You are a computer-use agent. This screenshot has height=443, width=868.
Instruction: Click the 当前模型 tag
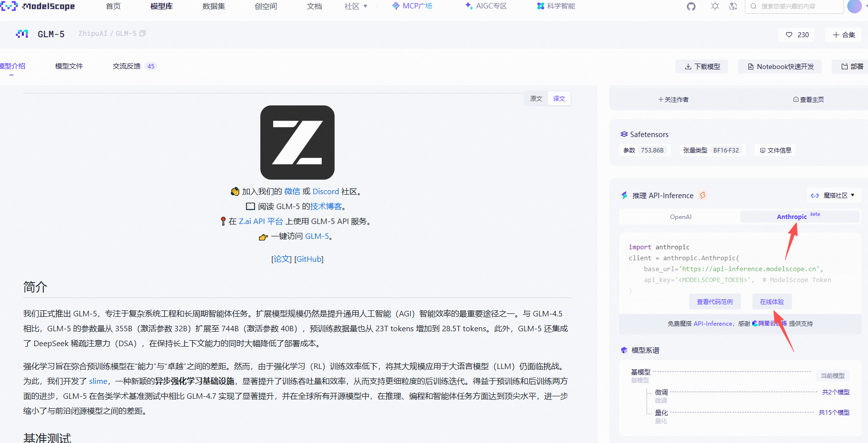(x=833, y=375)
